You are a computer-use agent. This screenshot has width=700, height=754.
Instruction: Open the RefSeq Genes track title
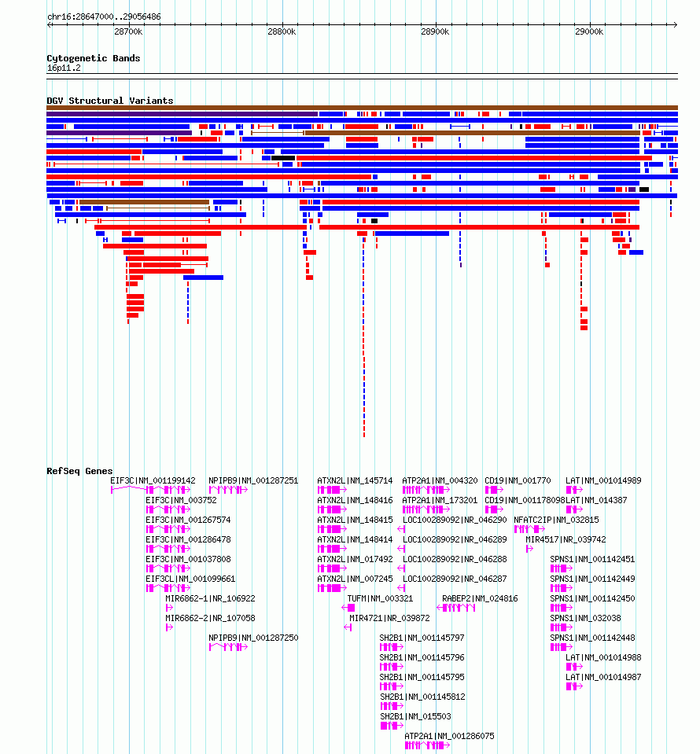coord(79,471)
